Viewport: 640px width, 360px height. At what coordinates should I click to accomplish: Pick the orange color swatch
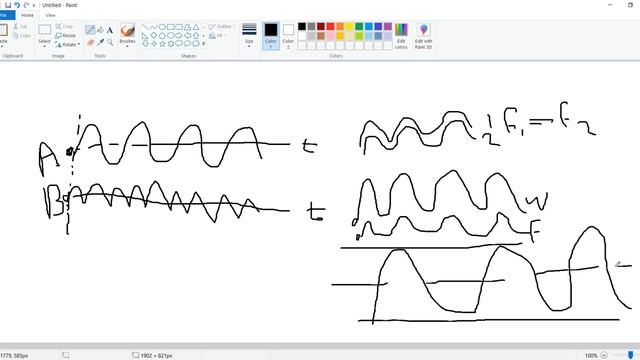tap(340, 27)
